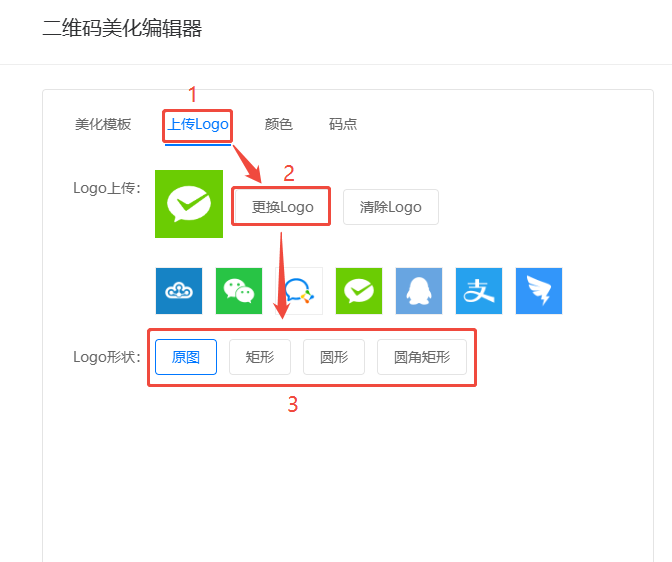Pick the DingTalk wing logo
The height and width of the screenshot is (562, 672).
click(x=539, y=291)
